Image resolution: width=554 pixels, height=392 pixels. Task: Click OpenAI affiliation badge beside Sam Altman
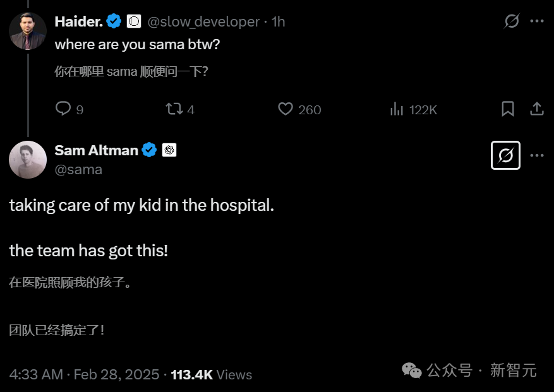point(169,150)
